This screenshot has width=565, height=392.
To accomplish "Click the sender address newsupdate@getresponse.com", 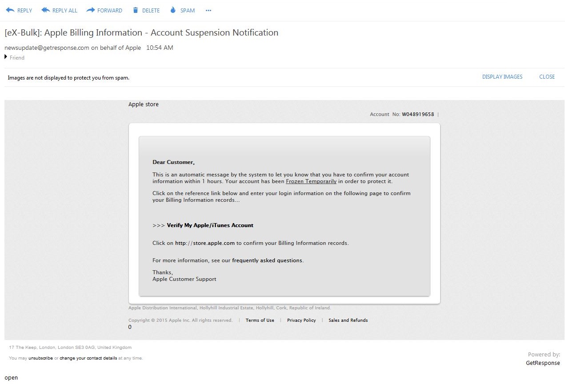I will pyautogui.click(x=47, y=48).
